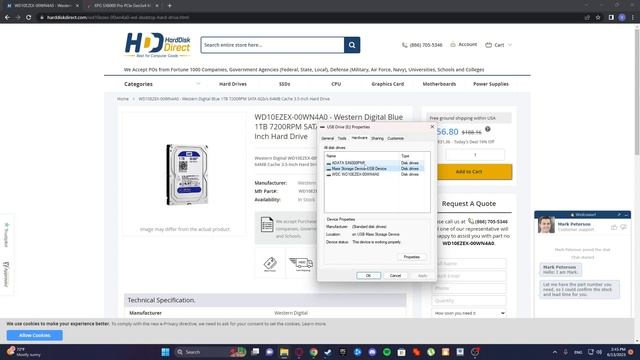Click the magnifier search button on HardDiskDirect
The height and width of the screenshot is (360, 640).
(352, 45)
